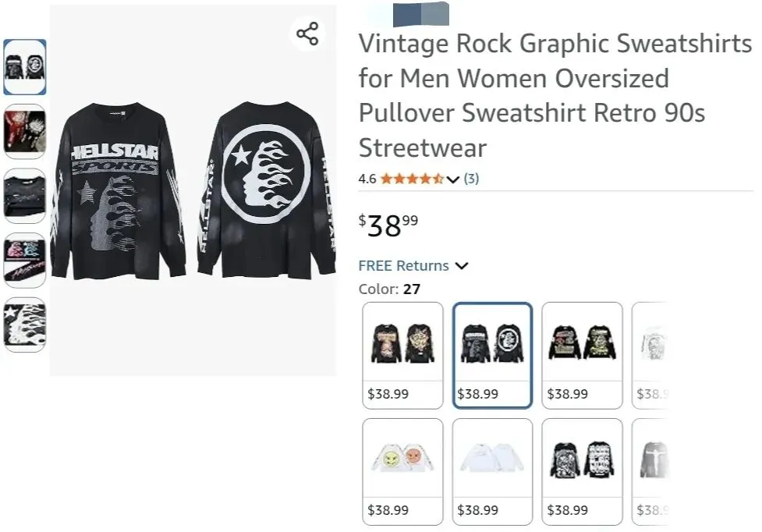Click the share icon on product image

(x=307, y=34)
